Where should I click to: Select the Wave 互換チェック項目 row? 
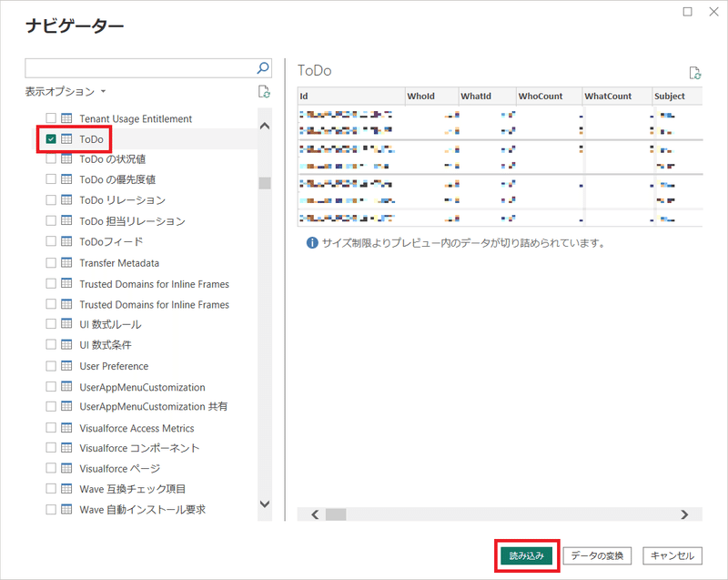point(132,489)
